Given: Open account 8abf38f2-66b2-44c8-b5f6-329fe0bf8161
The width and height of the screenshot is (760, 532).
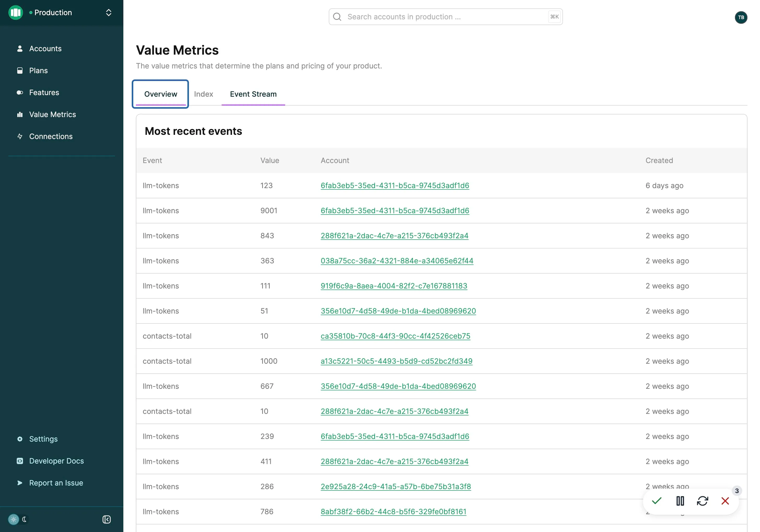Looking at the screenshot, I should point(394,512).
